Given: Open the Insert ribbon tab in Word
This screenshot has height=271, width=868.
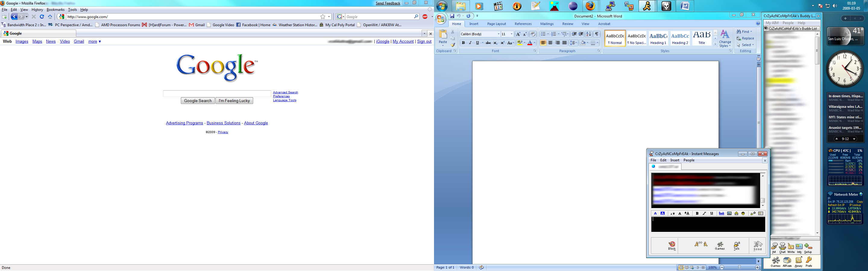Looking at the screenshot, I should [x=473, y=24].
